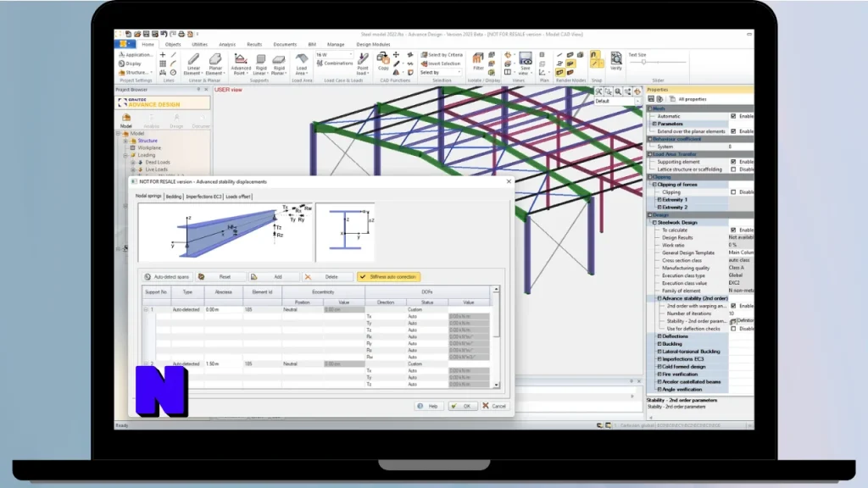Viewport: 868px width, 488px height.
Task: Click the Select by Criteria icon
Action: (424, 55)
